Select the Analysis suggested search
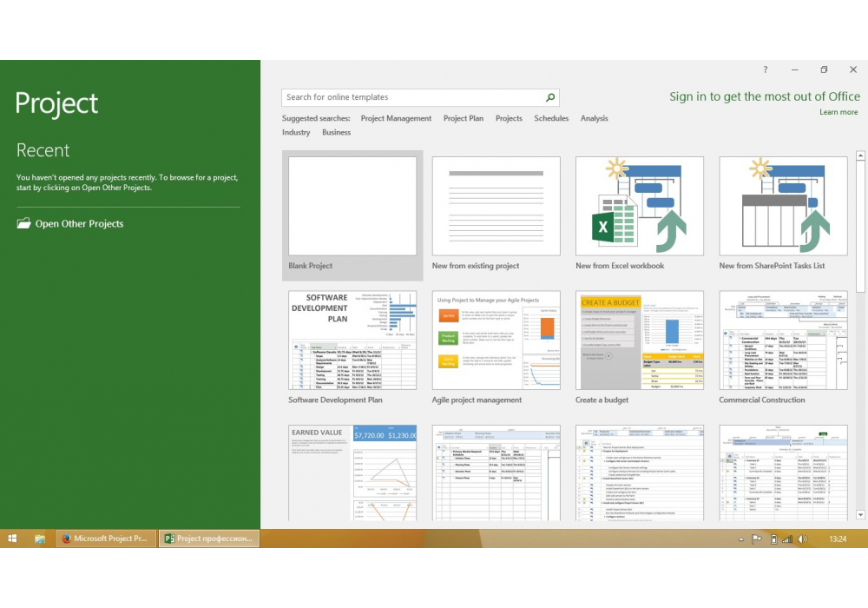The width and height of the screenshot is (868, 608). (x=594, y=118)
